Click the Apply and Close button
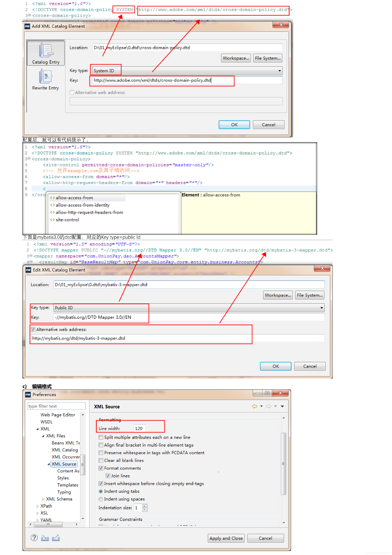392x555 pixels. pos(226,538)
